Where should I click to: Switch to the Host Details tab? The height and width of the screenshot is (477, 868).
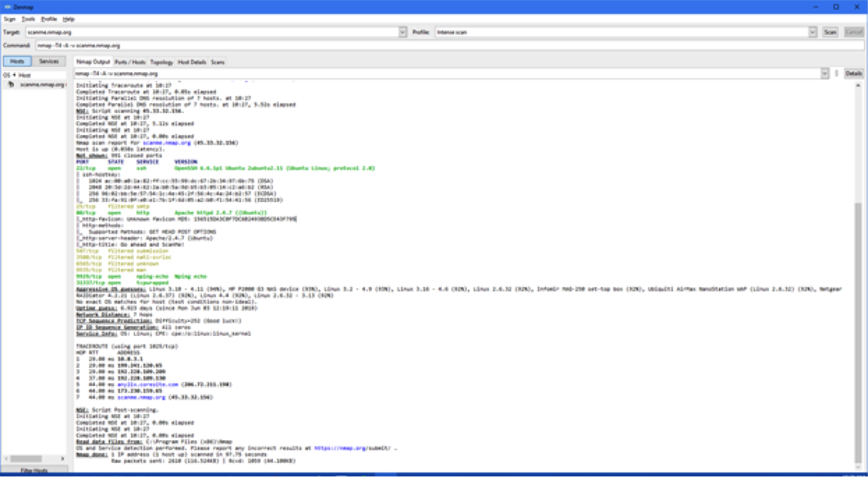192,62
